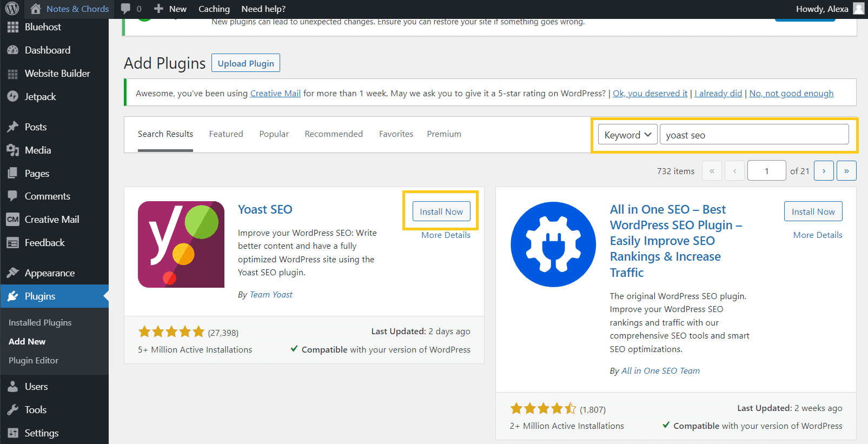Open the Need help? admin bar item
The width and height of the screenshot is (868, 444).
263,9
